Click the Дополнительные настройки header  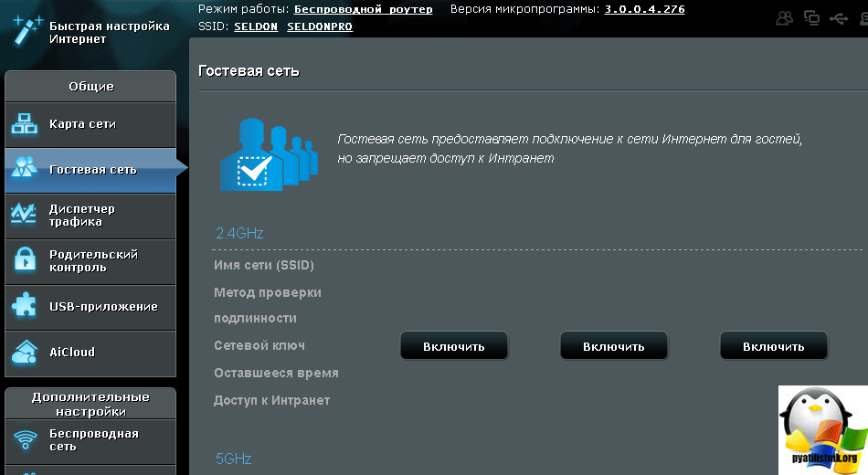(x=90, y=404)
